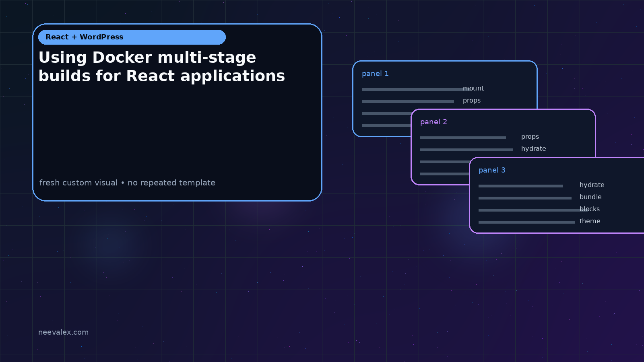Click "theme" label in panel 3

tap(590, 221)
